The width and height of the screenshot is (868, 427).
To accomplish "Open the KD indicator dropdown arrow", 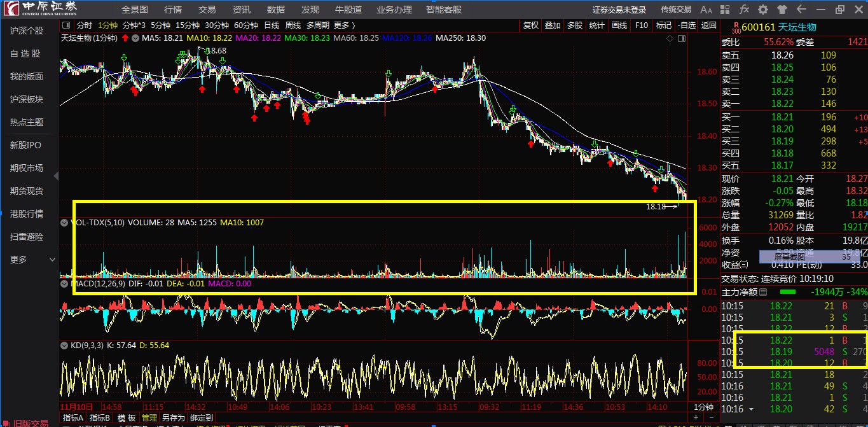I will pos(64,346).
